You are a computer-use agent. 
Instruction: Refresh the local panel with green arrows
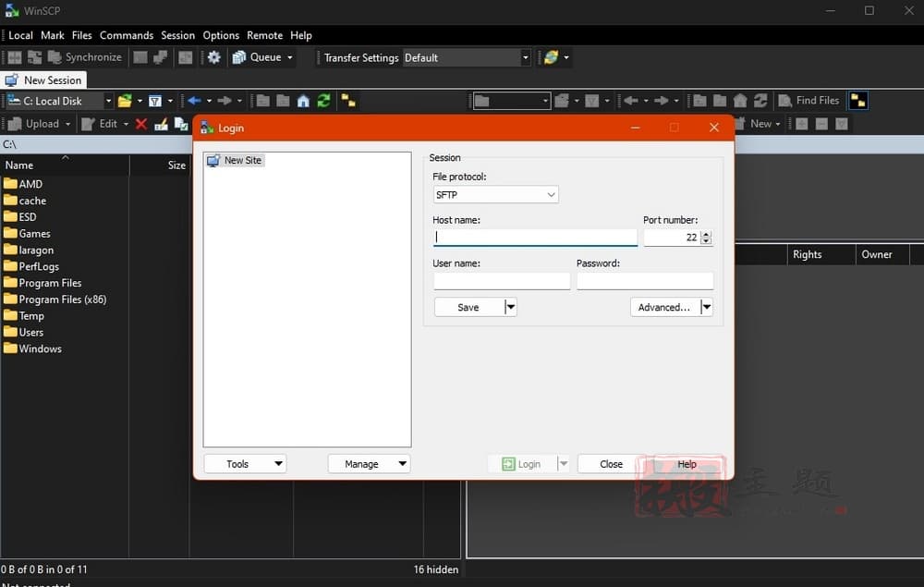coord(323,101)
